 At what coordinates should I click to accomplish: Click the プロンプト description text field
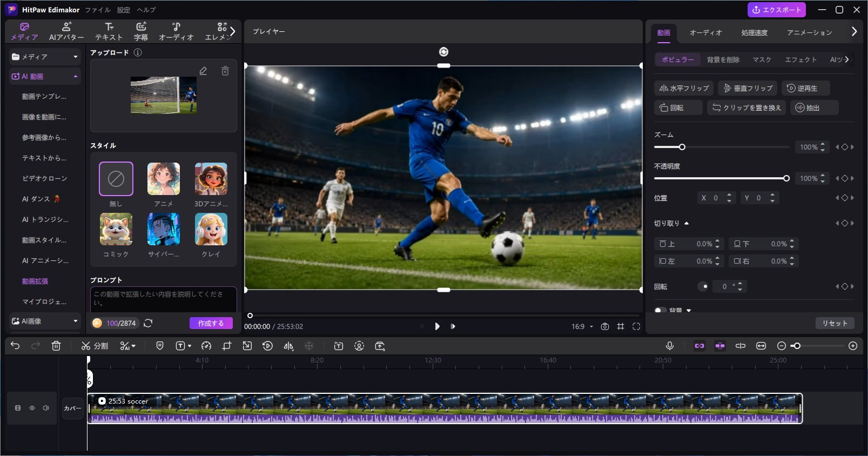pos(163,299)
